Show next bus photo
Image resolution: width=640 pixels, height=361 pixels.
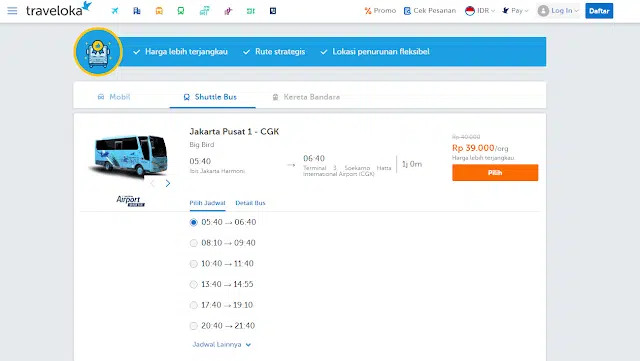click(168, 183)
